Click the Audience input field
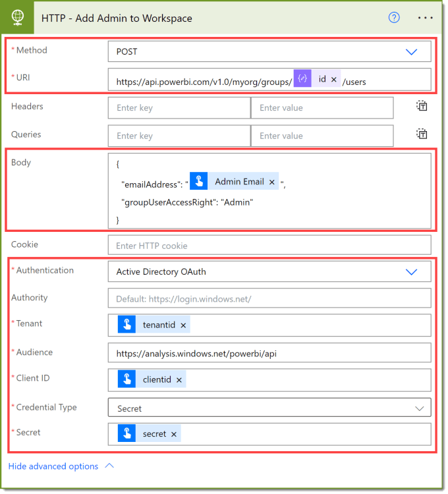Viewport: 448px width, 494px height. (269, 353)
